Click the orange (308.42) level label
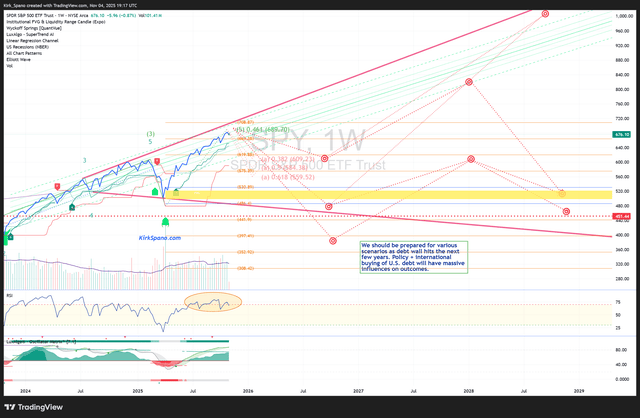The height and width of the screenshot is (418, 640). pos(245,269)
